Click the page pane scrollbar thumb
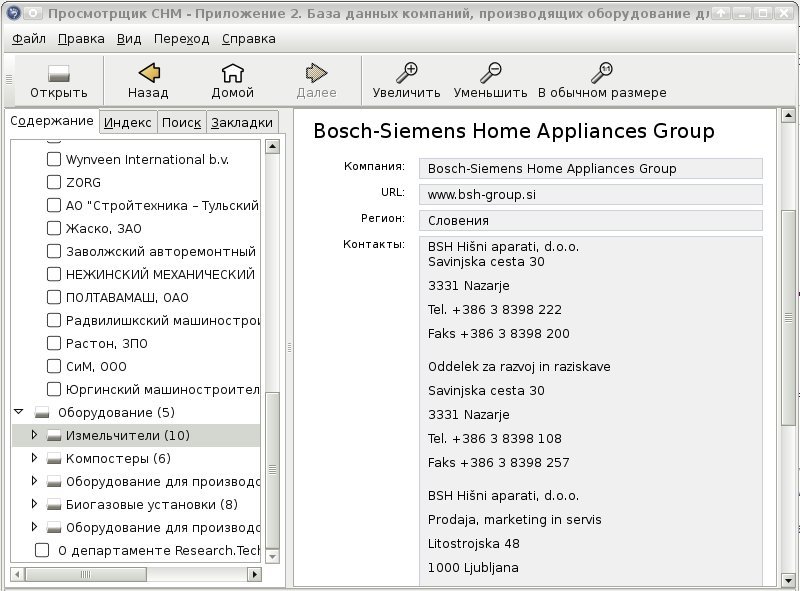The height and width of the screenshot is (591, 800). [788, 317]
